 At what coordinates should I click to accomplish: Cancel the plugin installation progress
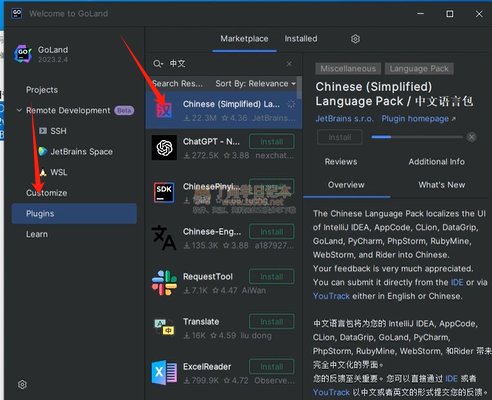click(471, 137)
